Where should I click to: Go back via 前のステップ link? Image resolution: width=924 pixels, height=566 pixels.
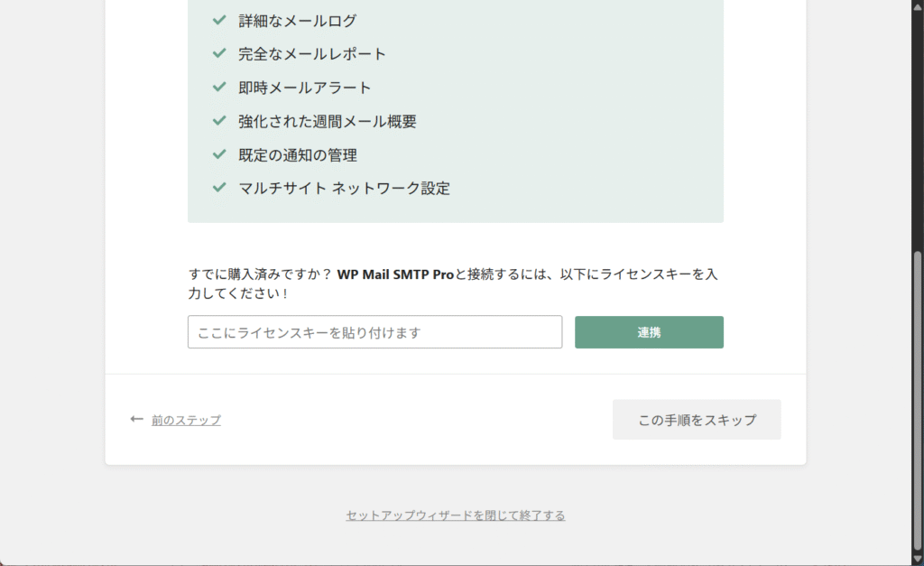(186, 420)
